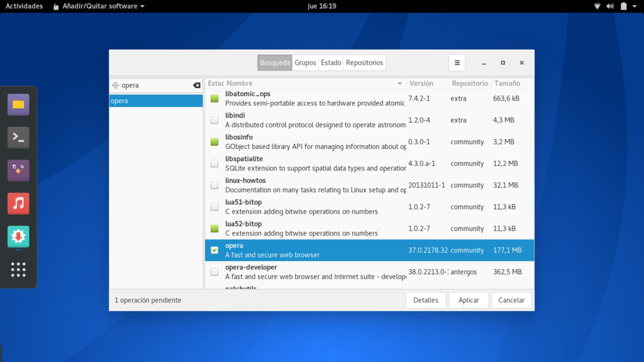Click the 362,5 MB size cell
The width and height of the screenshot is (644, 362).
click(x=508, y=271)
